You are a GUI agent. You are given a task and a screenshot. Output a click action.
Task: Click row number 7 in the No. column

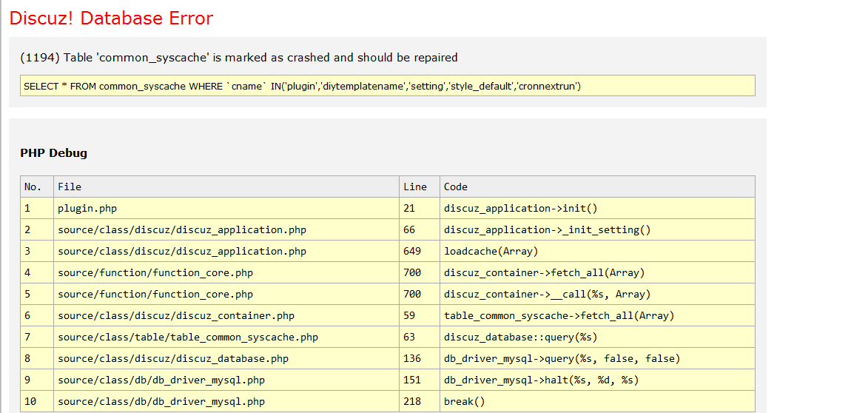coord(37,338)
